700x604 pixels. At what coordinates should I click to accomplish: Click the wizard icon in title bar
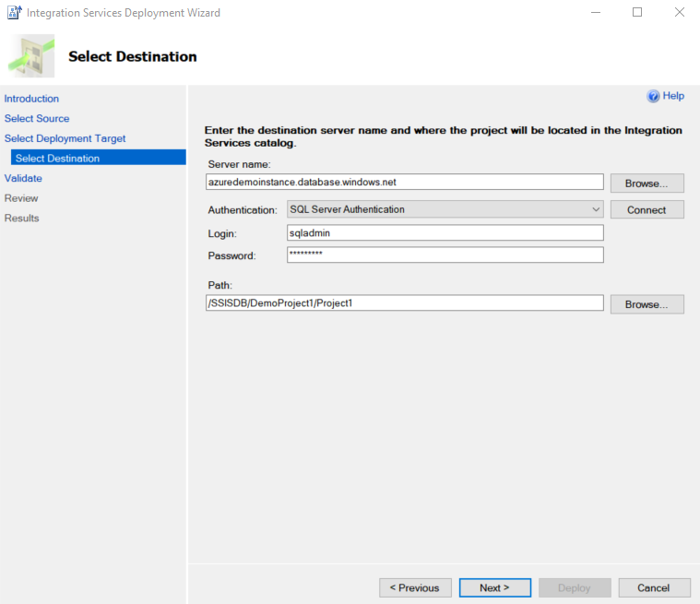(x=14, y=13)
